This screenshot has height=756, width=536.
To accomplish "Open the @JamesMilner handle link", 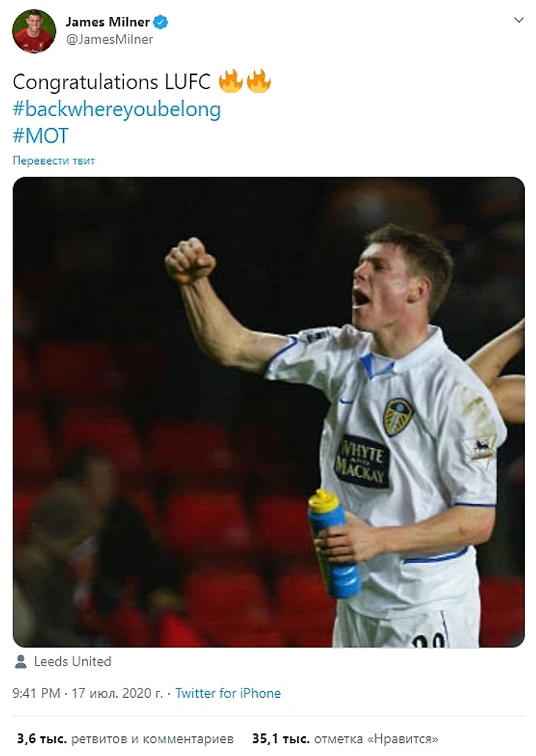I will tap(109, 40).
